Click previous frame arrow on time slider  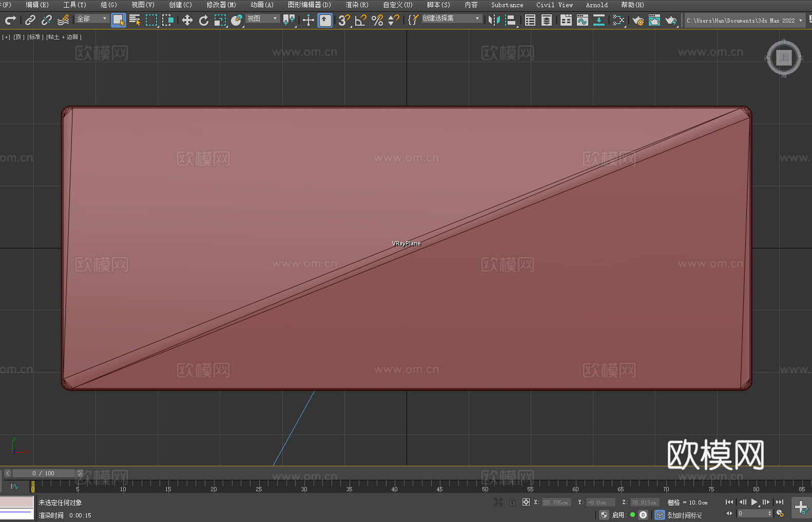click(x=8, y=473)
